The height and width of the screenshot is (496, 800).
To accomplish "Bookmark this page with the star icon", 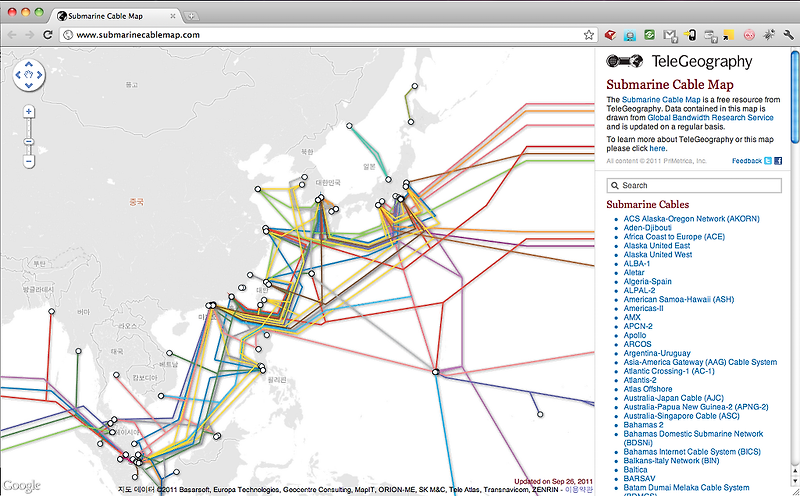I will [x=588, y=35].
